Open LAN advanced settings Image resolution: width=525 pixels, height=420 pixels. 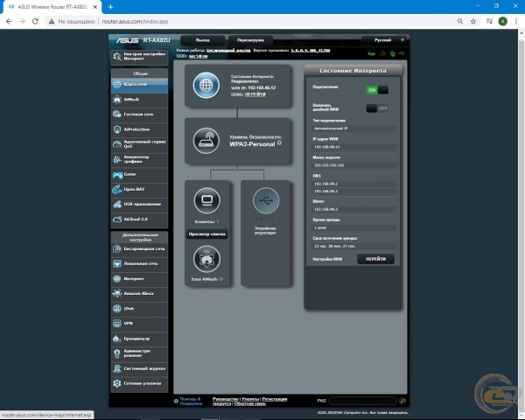(x=139, y=264)
